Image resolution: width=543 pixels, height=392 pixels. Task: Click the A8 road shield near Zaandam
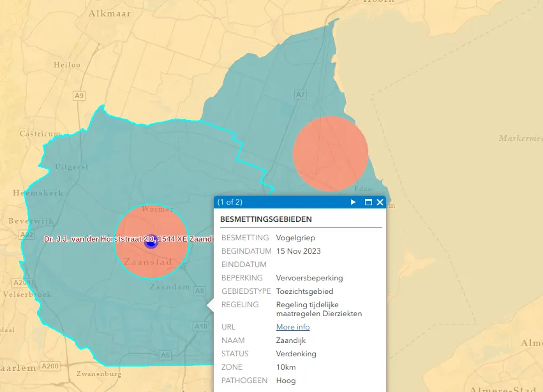click(x=200, y=291)
